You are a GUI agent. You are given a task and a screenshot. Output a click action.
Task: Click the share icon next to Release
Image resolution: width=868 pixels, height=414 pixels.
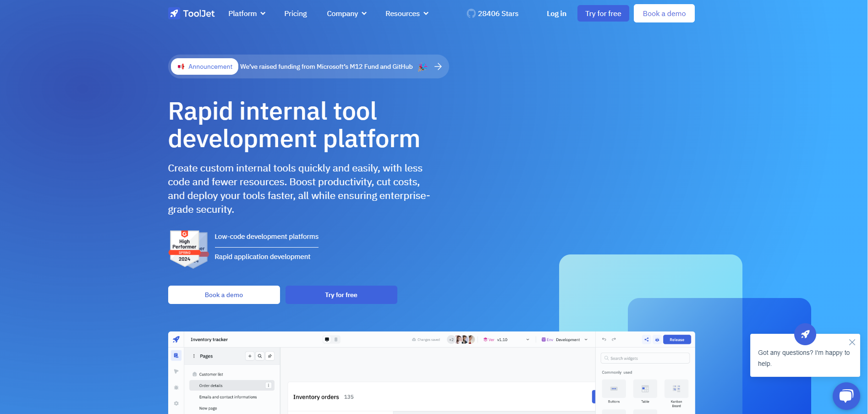646,340
